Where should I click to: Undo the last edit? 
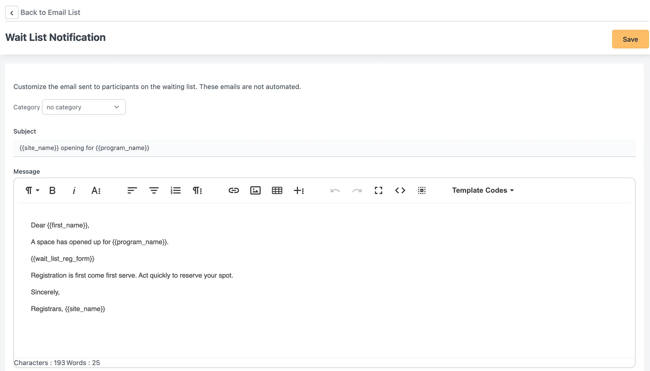tap(335, 190)
